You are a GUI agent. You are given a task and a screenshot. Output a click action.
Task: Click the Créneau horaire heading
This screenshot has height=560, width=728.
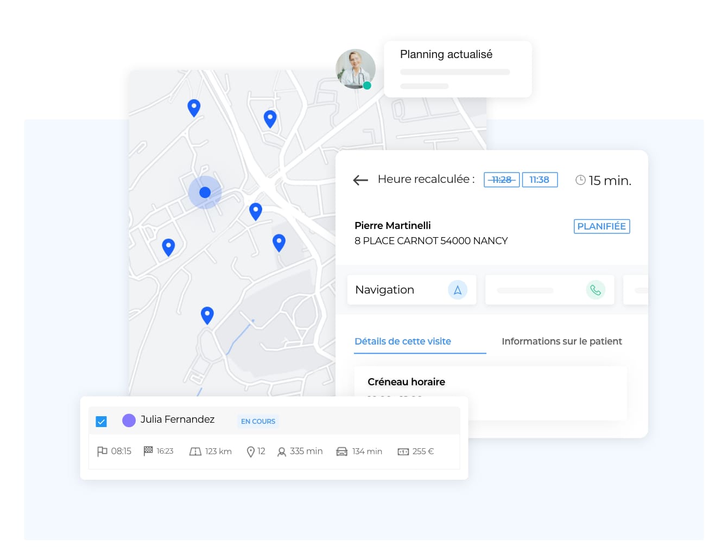pos(406,381)
